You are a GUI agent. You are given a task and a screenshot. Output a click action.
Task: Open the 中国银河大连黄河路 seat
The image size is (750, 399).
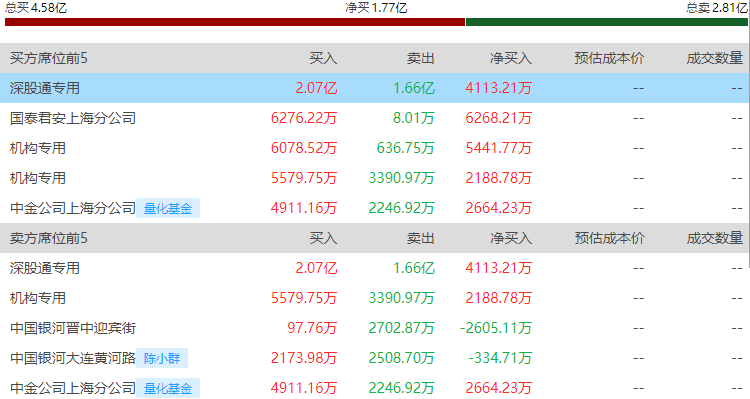(73, 358)
